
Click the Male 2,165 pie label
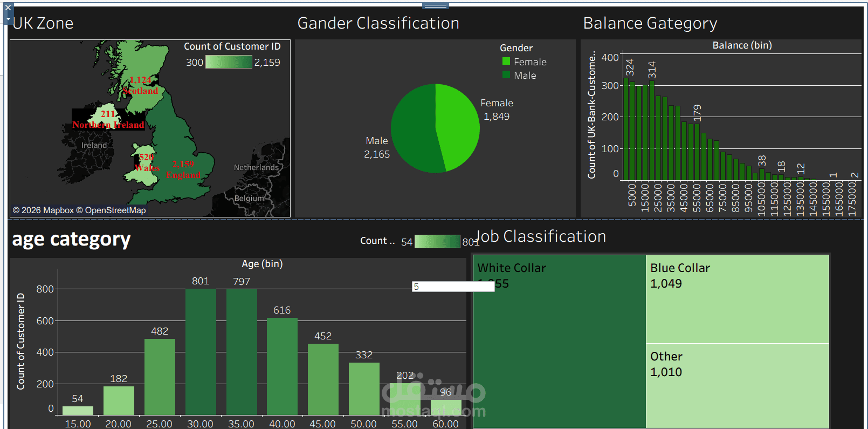pyautogui.click(x=377, y=147)
